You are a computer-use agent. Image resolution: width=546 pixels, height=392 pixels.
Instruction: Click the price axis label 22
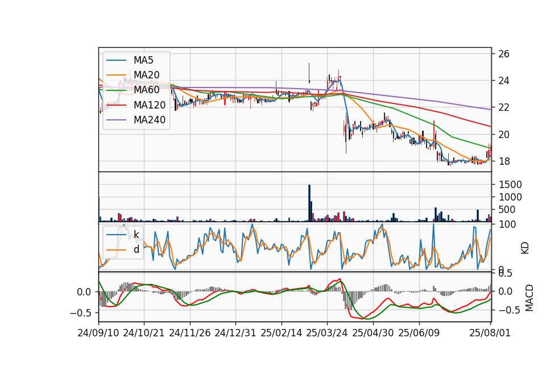(x=503, y=107)
